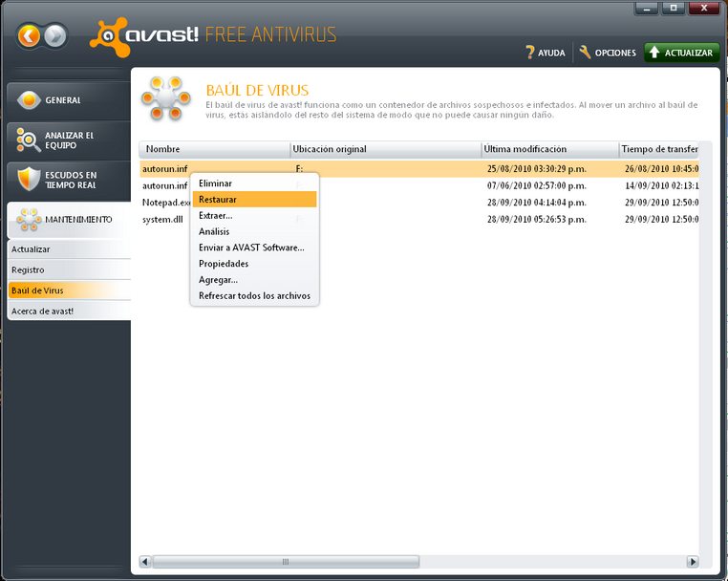Screen dimensions: 728x581
Task: Select the system.dll row
Action: tap(419, 219)
